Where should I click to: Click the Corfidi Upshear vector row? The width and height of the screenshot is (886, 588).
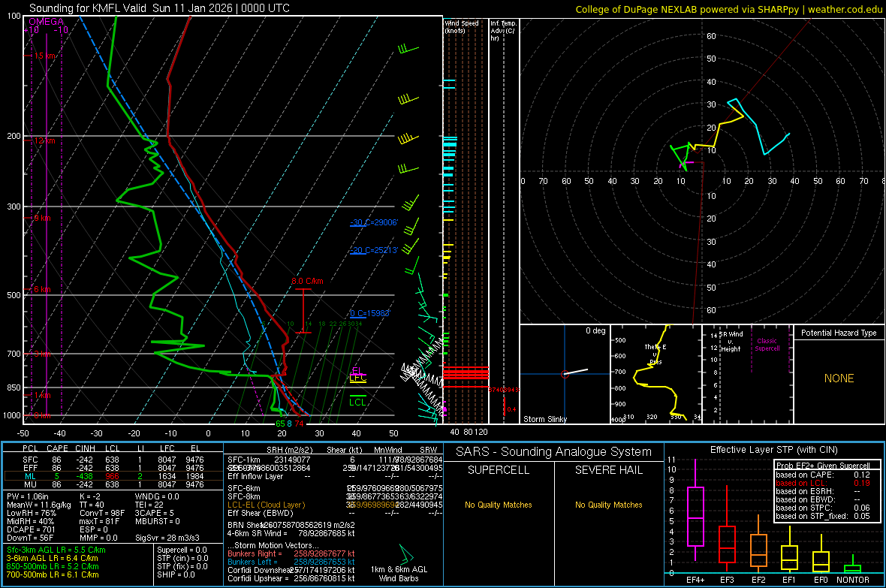(291, 577)
